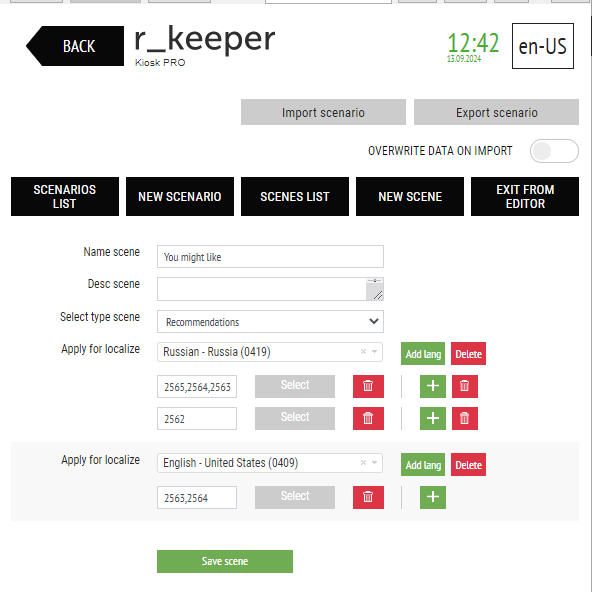Expand the English - United States localization dropdown
The height and width of the screenshot is (592, 592).
[374, 462]
